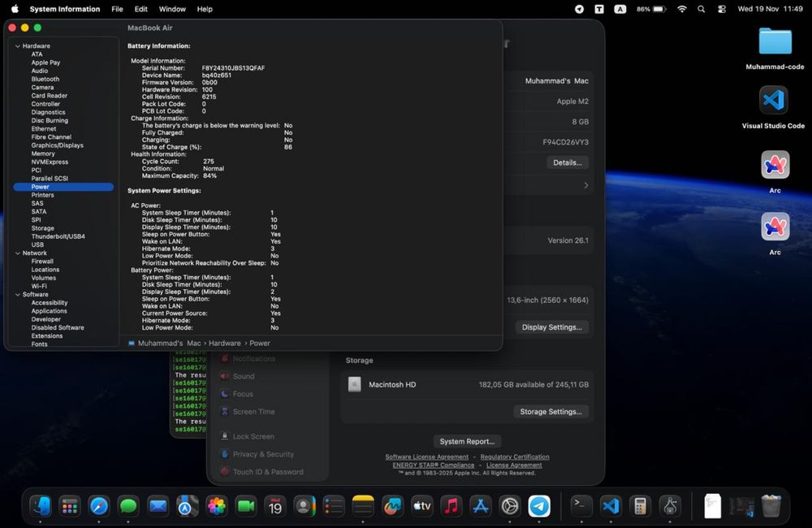Viewport: 812px width, 528px height.
Task: Select Firewall under Network
Action: coord(42,262)
